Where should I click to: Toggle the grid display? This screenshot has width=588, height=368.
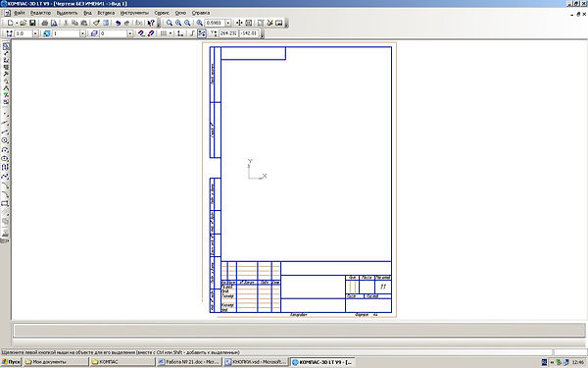pyautogui.click(x=164, y=33)
